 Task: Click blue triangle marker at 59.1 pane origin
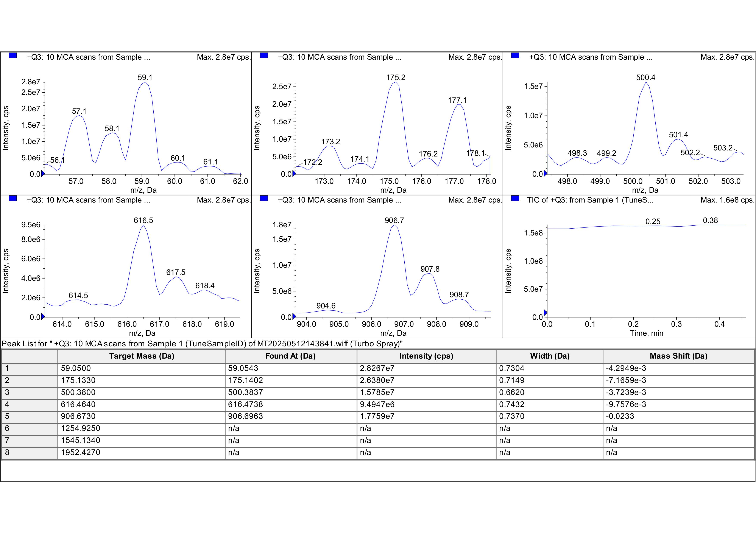coord(43,173)
